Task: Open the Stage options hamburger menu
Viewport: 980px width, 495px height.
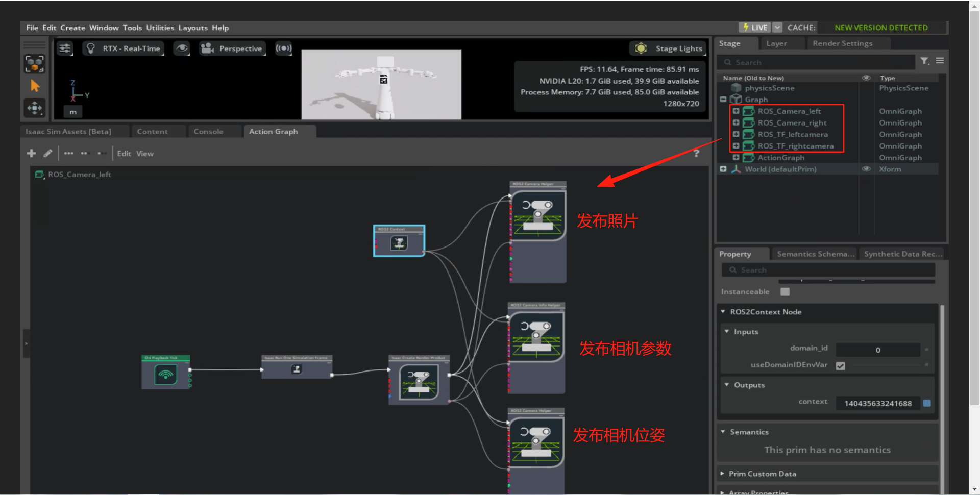Action: click(940, 61)
